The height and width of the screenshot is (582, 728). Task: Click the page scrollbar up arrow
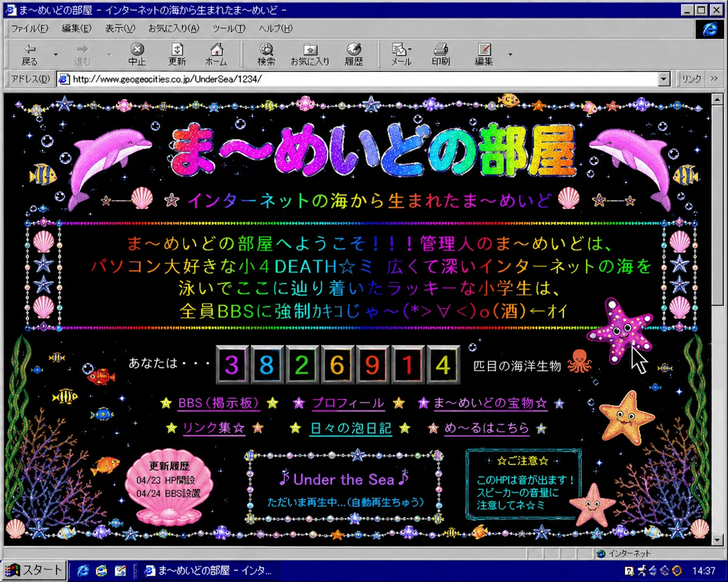717,100
